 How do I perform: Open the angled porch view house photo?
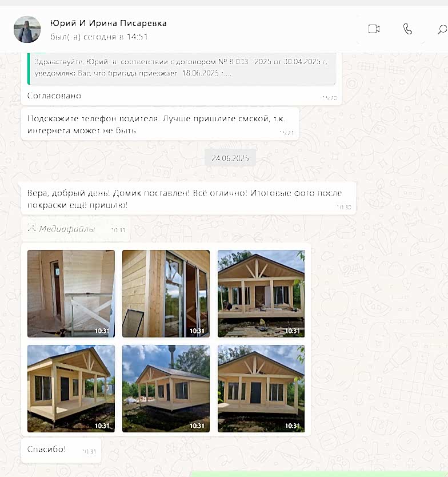click(71, 388)
